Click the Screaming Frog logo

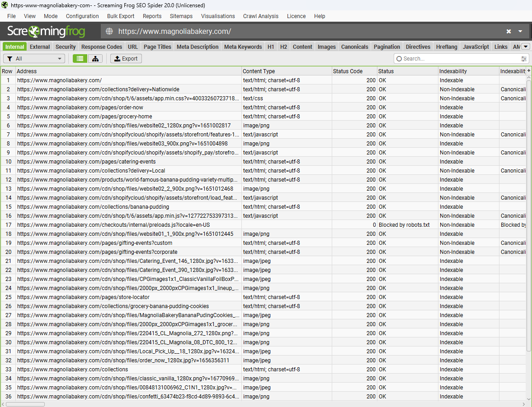[x=48, y=31]
